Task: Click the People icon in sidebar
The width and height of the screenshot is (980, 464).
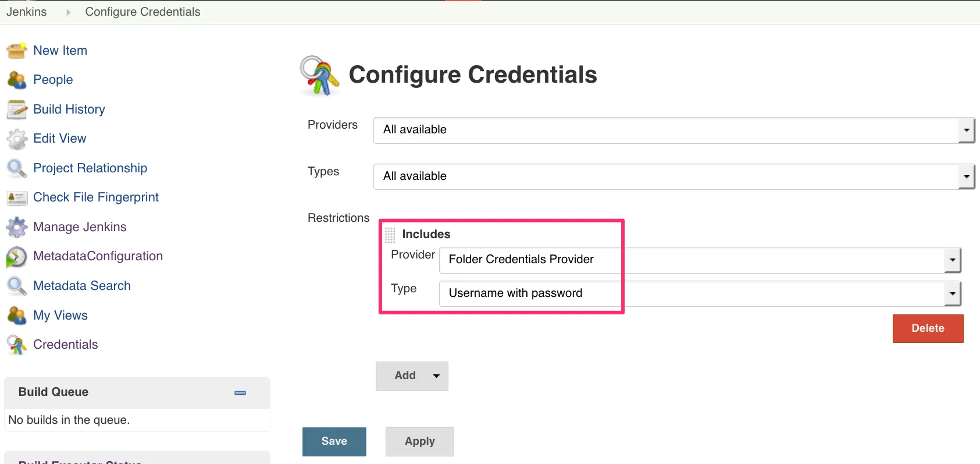Action: pyautogui.click(x=17, y=80)
